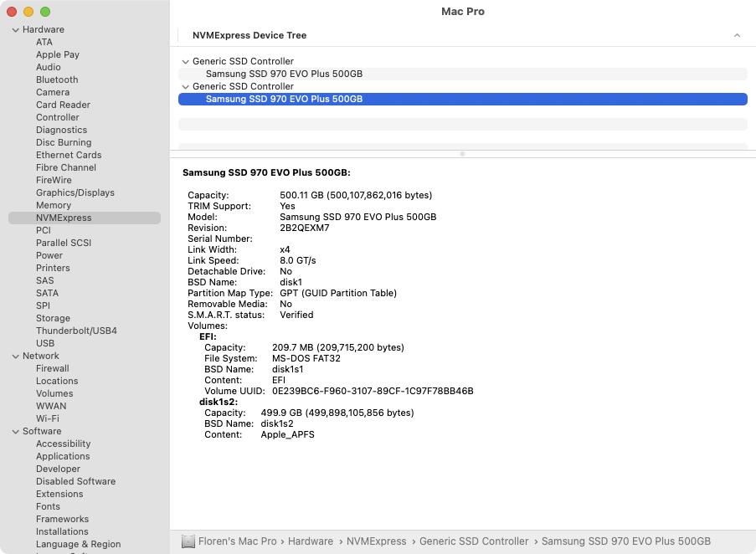Open Applications under Software
The width and height of the screenshot is (756, 554).
click(x=63, y=456)
